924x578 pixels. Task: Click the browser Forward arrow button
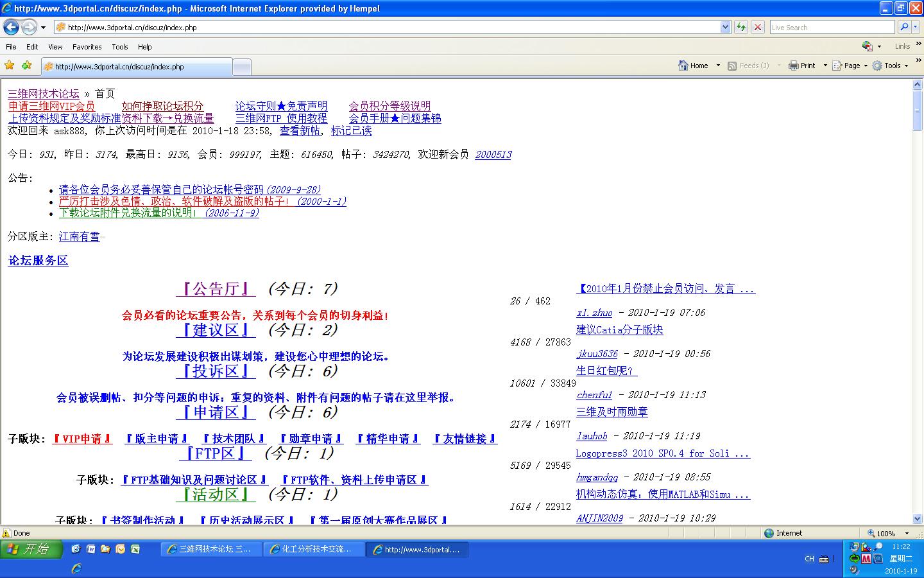pyautogui.click(x=29, y=27)
